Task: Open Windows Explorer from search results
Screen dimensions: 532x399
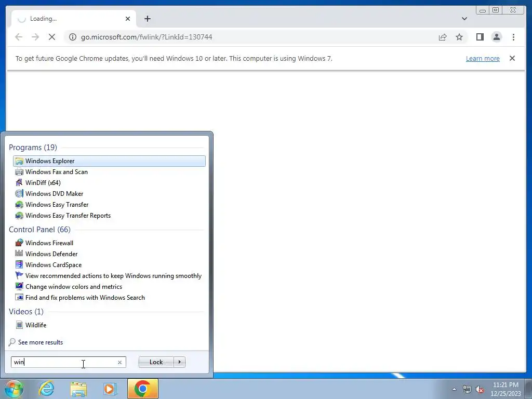Action: click(x=109, y=161)
